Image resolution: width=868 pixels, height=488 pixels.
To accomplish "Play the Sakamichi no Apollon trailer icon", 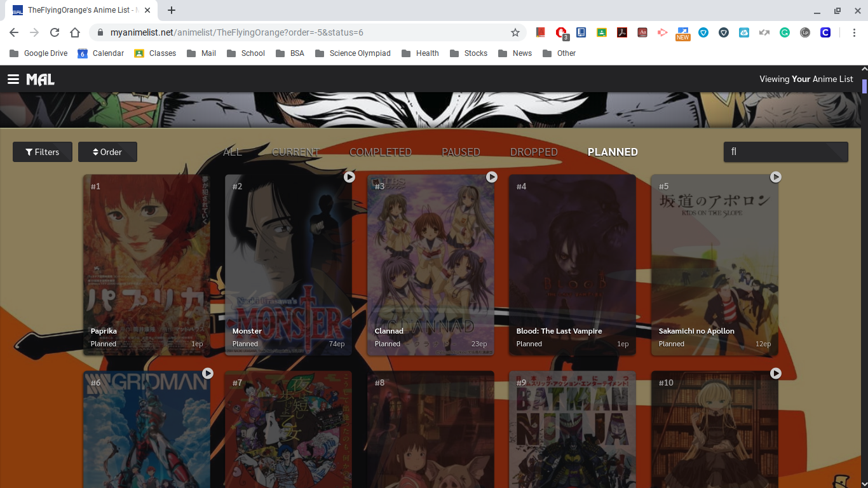I will coord(776,177).
